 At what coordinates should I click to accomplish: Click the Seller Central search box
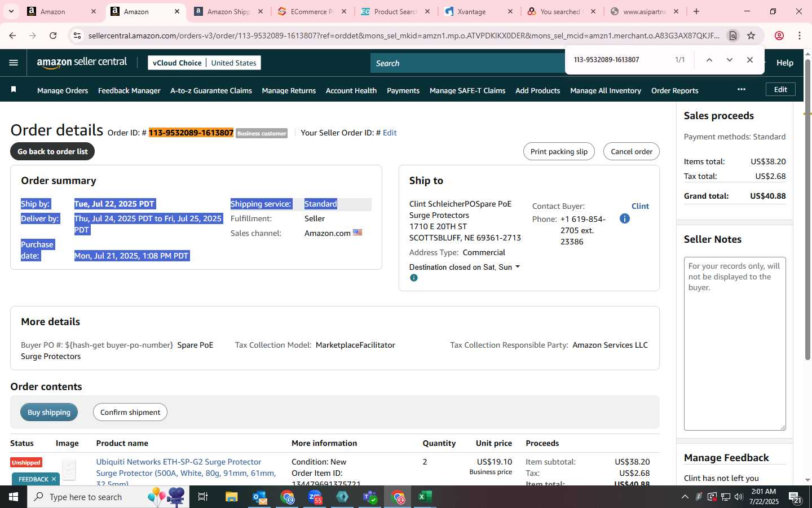[468, 63]
